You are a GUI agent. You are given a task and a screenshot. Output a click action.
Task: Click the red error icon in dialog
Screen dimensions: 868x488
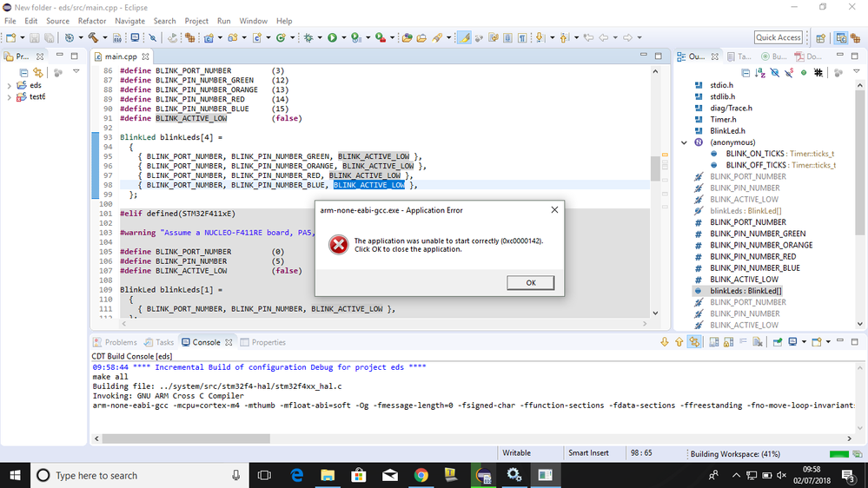pos(338,245)
